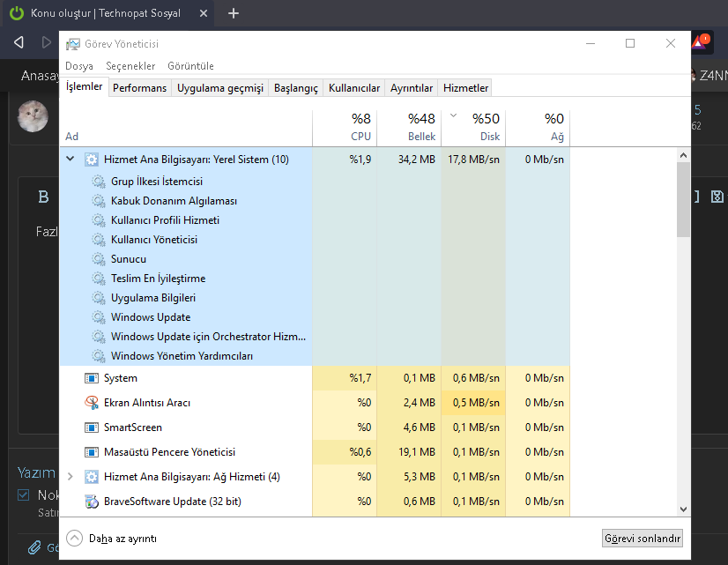Click the SmartScreen process icon
The image size is (728, 565).
pos(91,427)
